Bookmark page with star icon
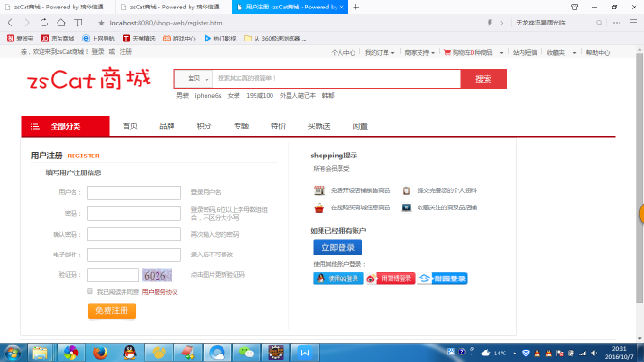Screen dimensions: 644x362 point(101,23)
